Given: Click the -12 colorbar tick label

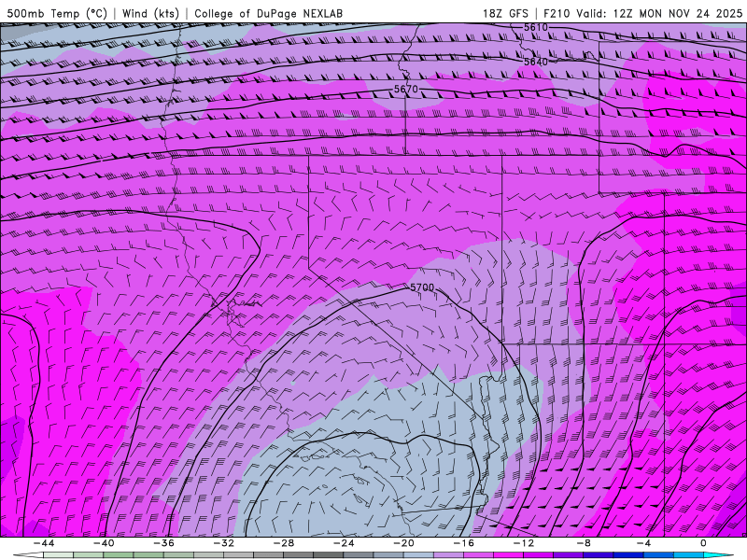Looking at the screenshot, I should point(524,543).
